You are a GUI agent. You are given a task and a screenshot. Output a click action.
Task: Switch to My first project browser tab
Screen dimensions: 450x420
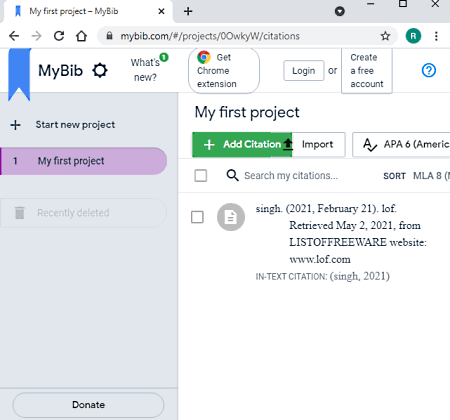point(88,11)
